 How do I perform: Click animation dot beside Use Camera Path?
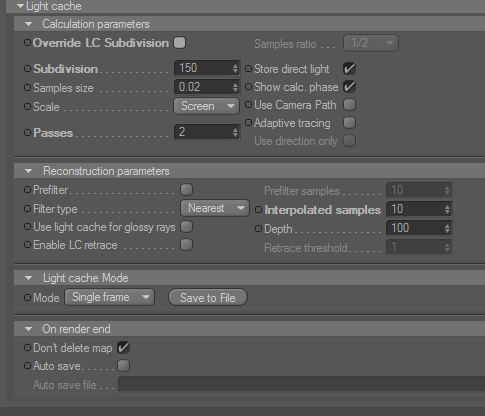pos(249,105)
